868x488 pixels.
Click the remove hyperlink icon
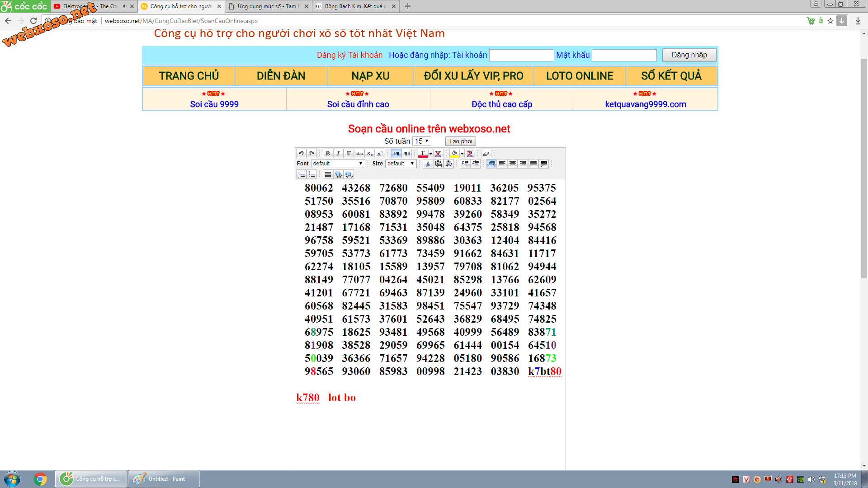coord(349,174)
